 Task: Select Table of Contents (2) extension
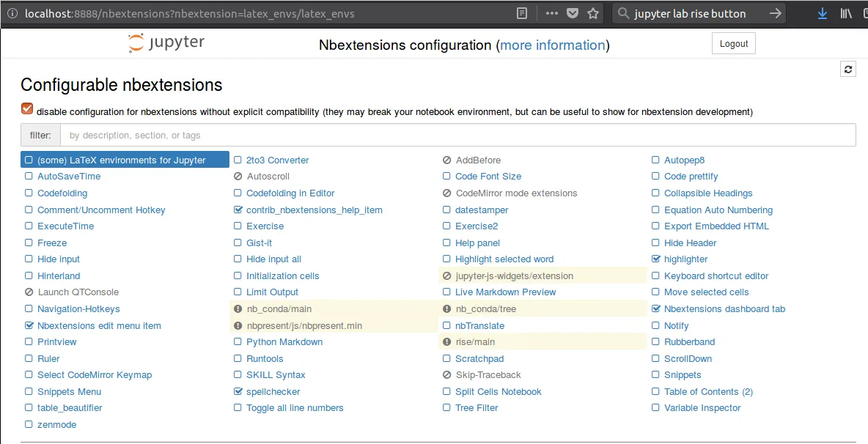point(707,392)
